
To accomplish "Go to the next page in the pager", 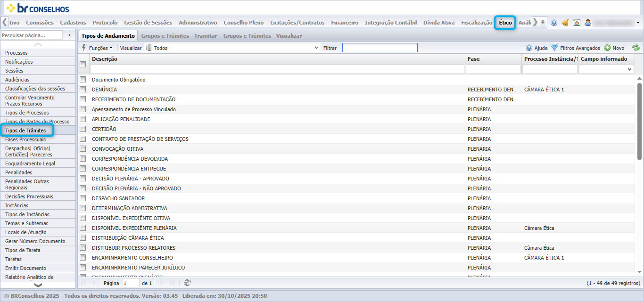I will click(162, 283).
